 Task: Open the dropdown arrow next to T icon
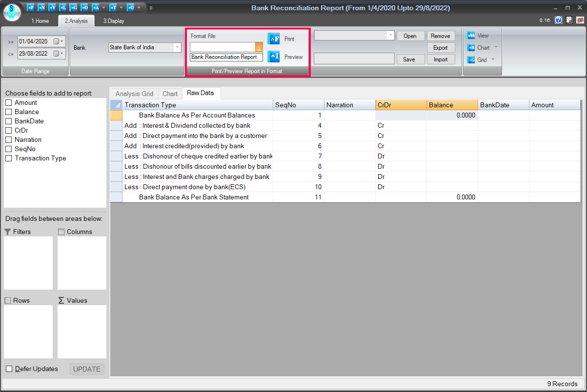121,7
